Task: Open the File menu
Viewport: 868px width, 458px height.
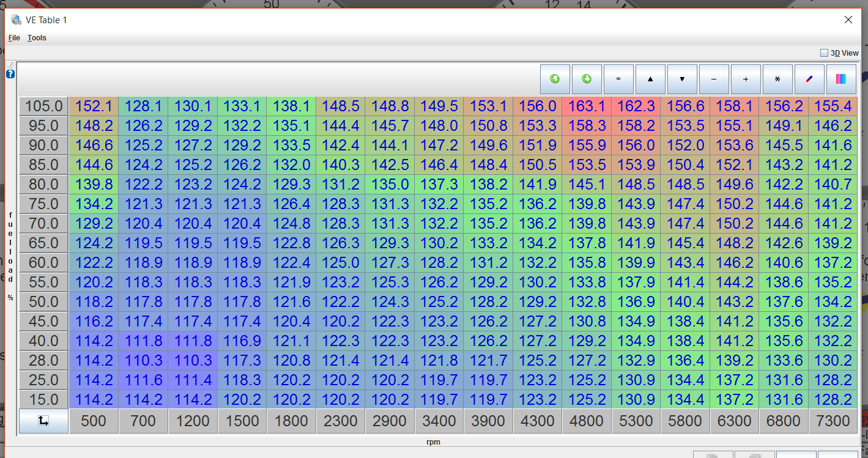Action: 14,38
